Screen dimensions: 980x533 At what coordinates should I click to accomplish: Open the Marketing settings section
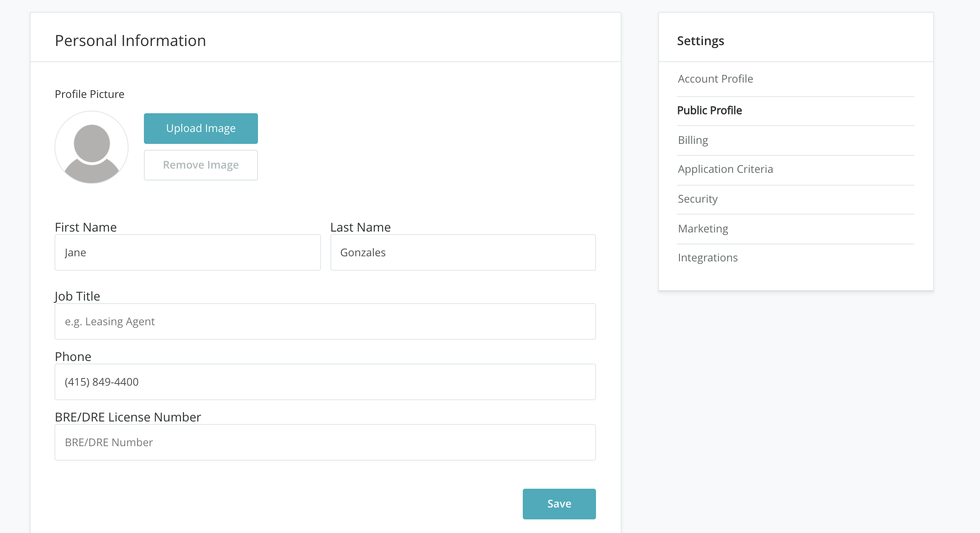[x=703, y=229]
